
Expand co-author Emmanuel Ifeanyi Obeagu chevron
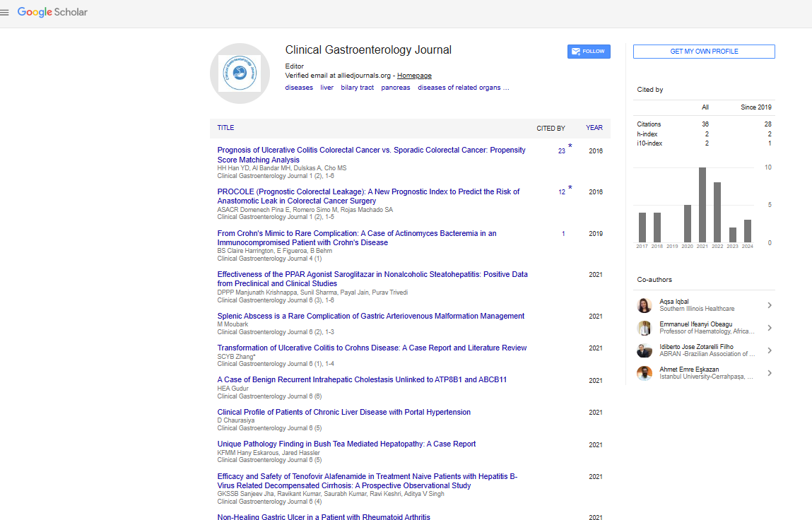click(x=769, y=328)
